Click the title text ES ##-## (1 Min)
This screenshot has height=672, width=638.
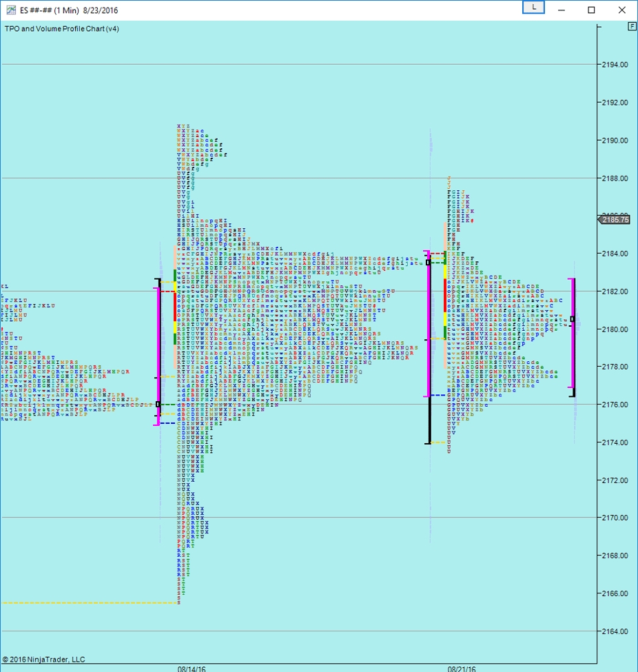[x=58, y=10]
